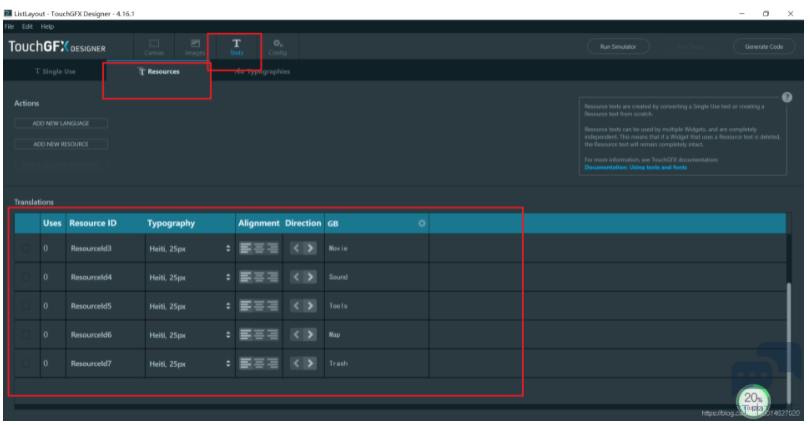Set ResourceId6 direction to left-to-right
Viewport: 810px width, 425px height.
(310, 335)
